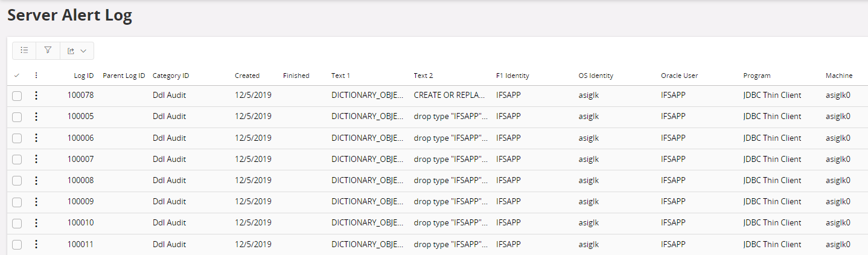Click the column header three-dot menu icon
This screenshot has width=868, height=255.
pos(36,76)
